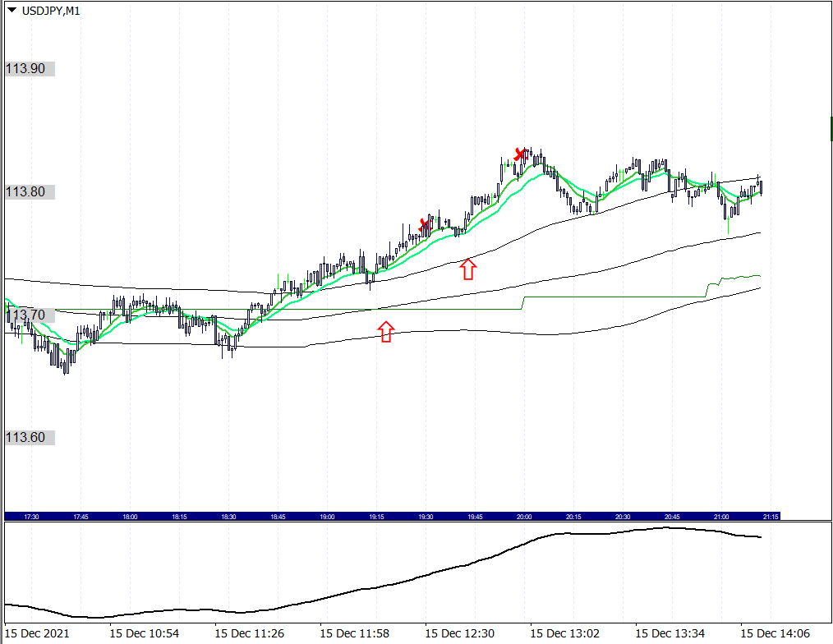Open the dropdown triangle beside USDJPY,M1
This screenshot has width=833, height=644.
(12, 11)
